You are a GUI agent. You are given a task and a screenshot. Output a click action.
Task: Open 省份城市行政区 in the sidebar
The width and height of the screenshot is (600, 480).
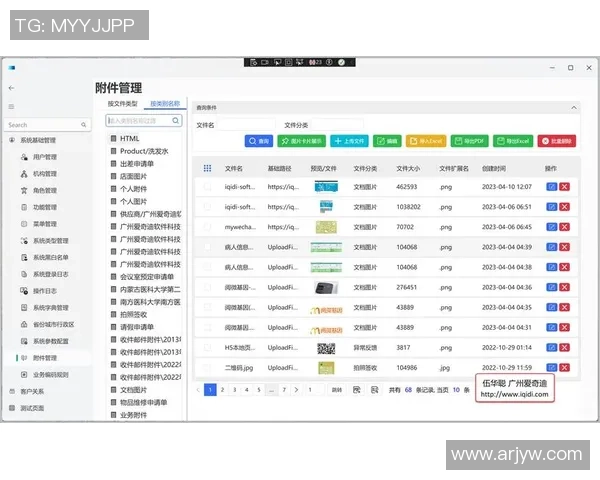(54, 324)
